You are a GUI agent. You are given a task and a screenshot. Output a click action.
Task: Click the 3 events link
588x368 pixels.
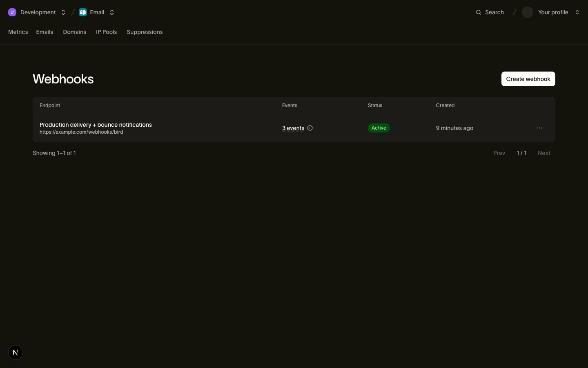[x=293, y=128]
